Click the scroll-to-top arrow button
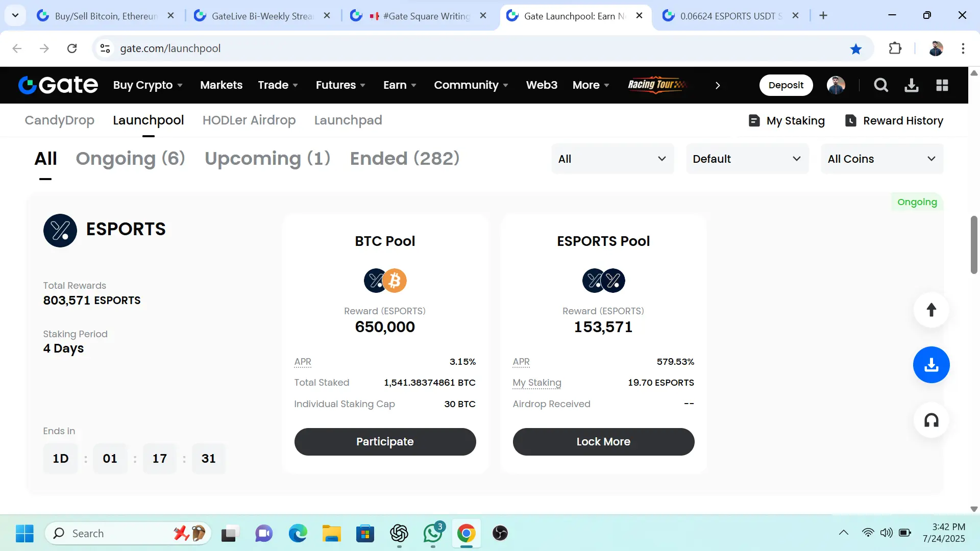 (932, 310)
